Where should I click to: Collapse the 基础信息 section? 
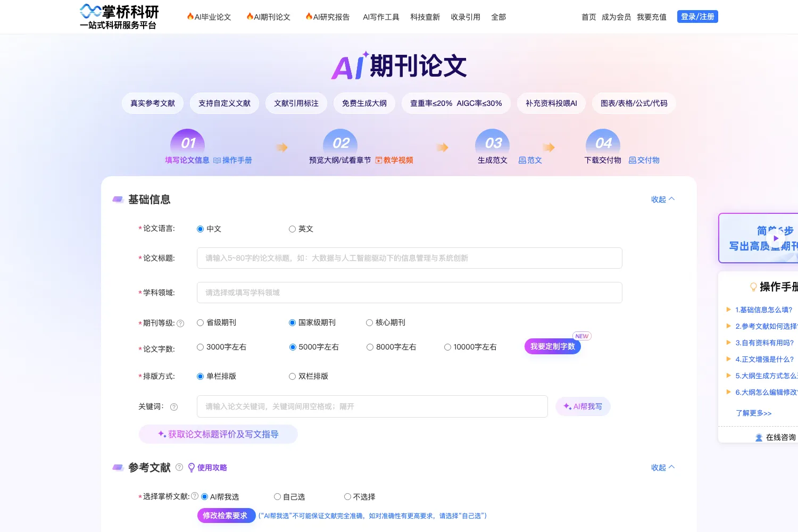pos(663,199)
